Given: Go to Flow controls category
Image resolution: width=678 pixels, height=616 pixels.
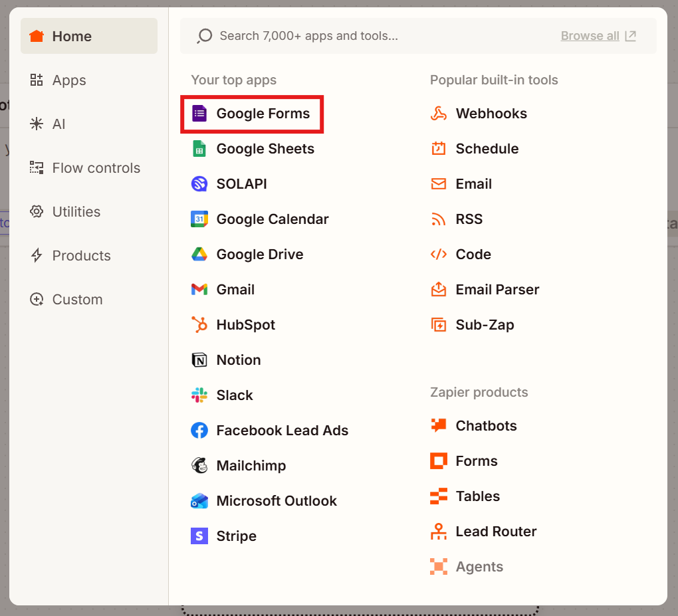Looking at the screenshot, I should [96, 168].
